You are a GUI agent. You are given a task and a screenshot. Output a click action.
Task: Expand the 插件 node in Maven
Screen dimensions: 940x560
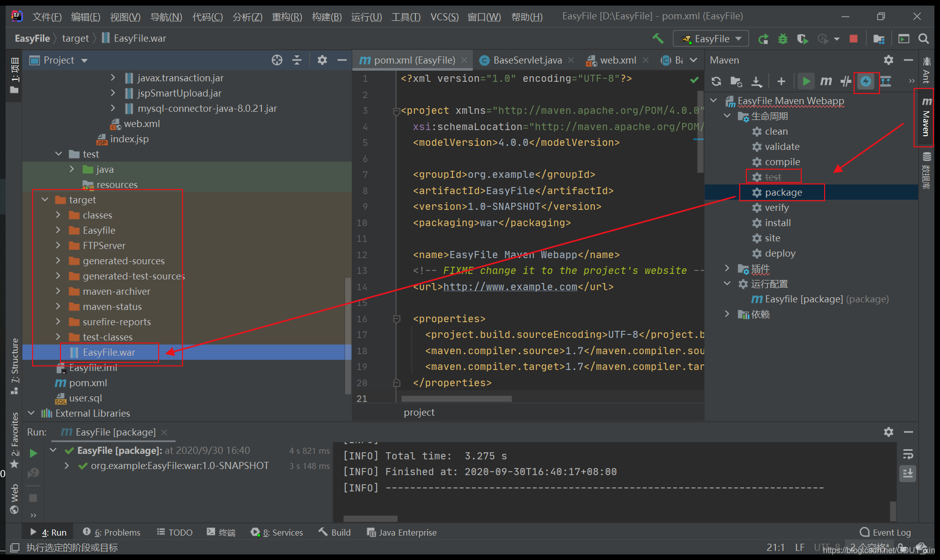click(727, 268)
